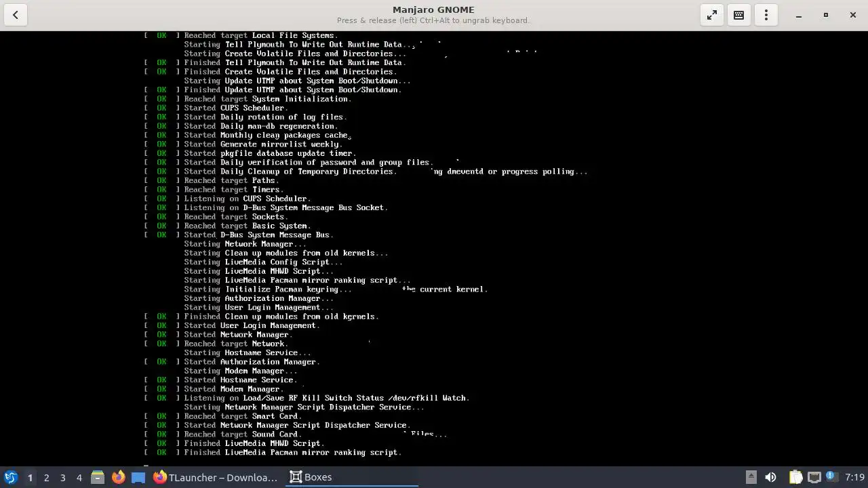
Task: Select the Boxes task in taskbar
Action: click(x=352, y=477)
